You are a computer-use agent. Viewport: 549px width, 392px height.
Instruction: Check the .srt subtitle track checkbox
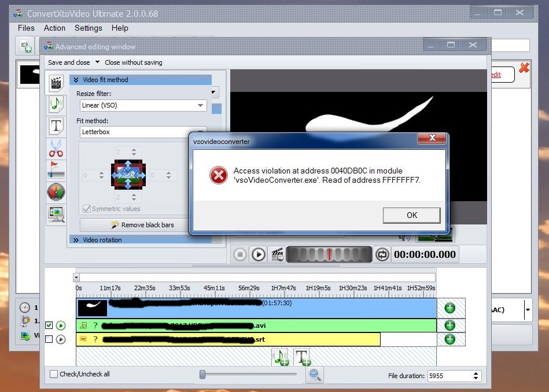pyautogui.click(x=49, y=339)
